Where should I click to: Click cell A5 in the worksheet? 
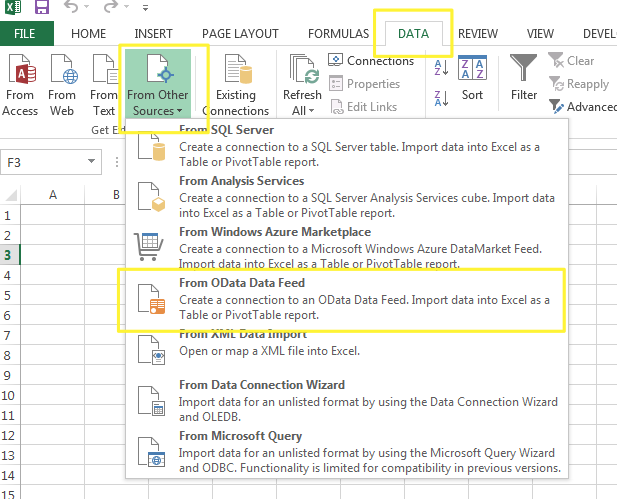point(52,295)
